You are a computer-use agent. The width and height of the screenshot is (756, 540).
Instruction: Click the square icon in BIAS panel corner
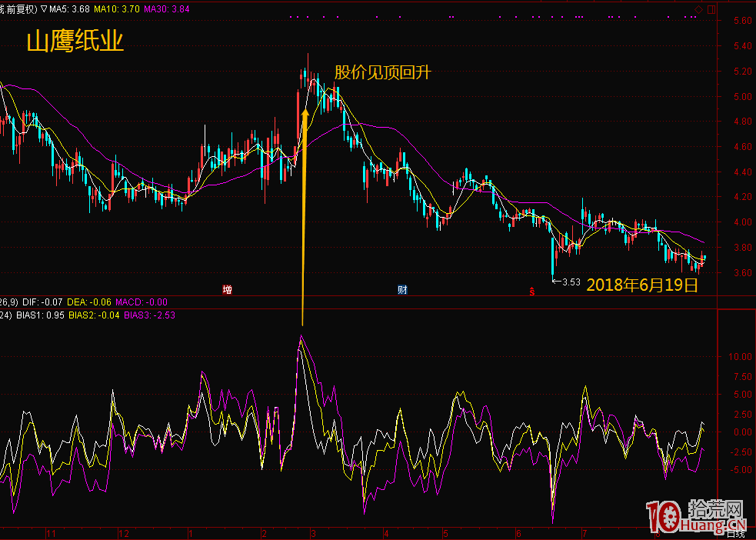tap(710, 315)
